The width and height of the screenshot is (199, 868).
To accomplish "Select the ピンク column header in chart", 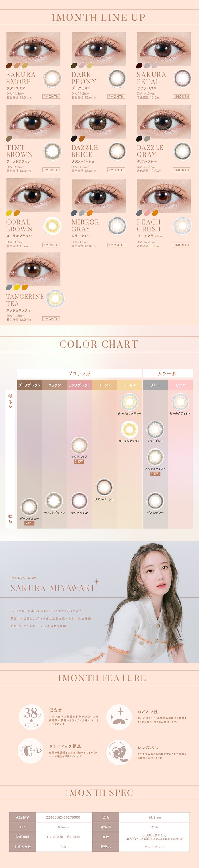I will (180, 385).
